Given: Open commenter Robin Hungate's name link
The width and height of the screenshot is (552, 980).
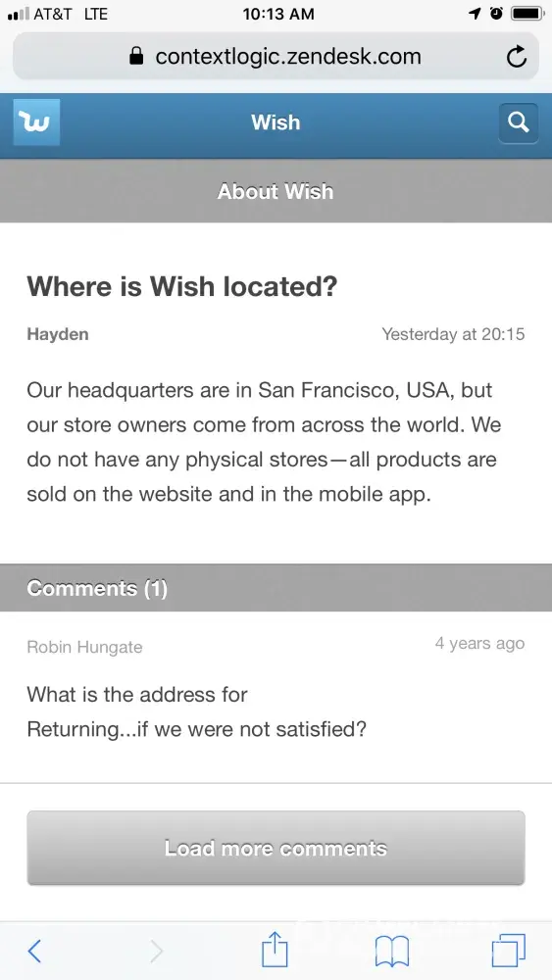Looking at the screenshot, I should pos(84,647).
